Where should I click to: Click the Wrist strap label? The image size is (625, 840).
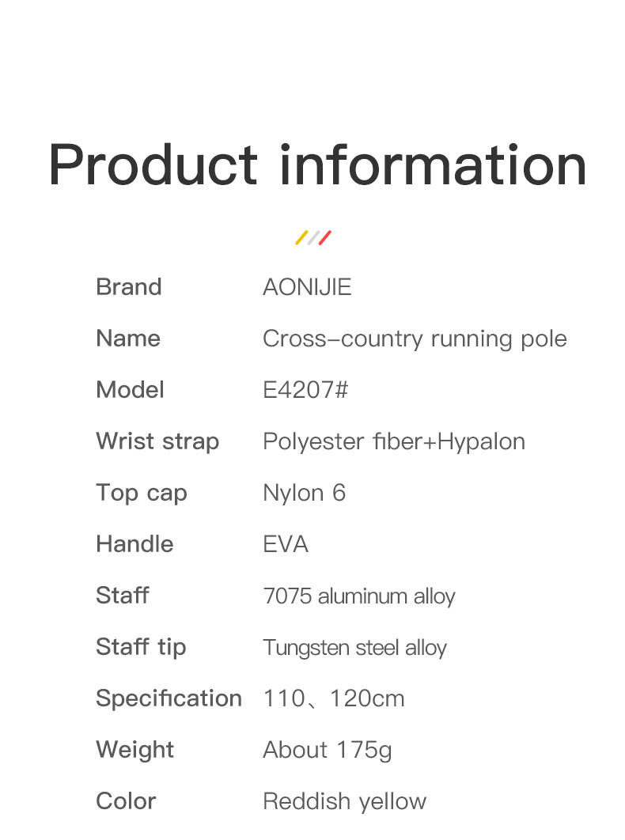click(x=157, y=441)
